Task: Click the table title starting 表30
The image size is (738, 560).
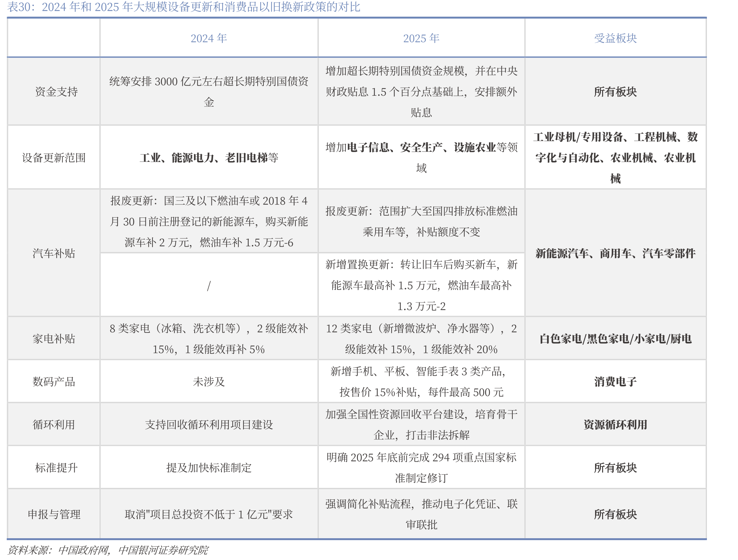Action: tap(184, 7)
